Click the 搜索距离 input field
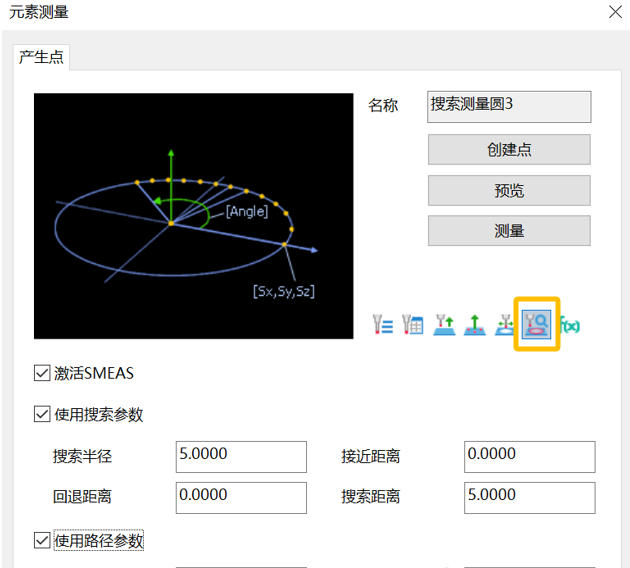This screenshot has height=568, width=630. coord(529,497)
